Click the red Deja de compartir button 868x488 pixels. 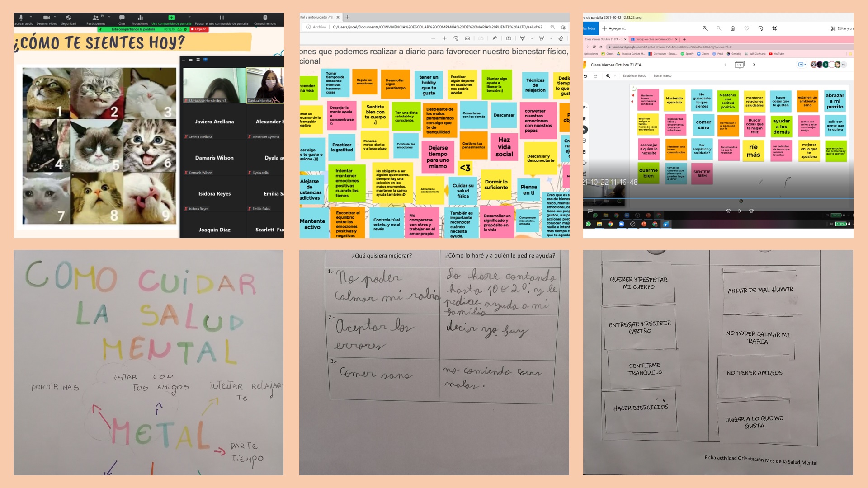pyautogui.click(x=198, y=29)
